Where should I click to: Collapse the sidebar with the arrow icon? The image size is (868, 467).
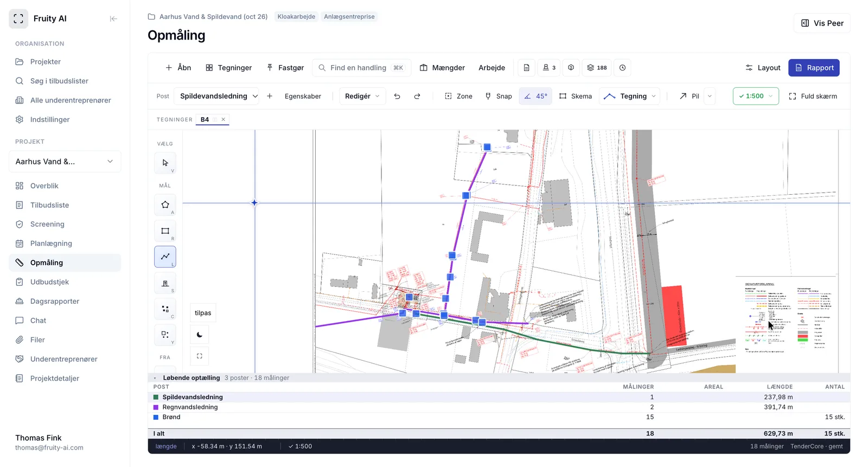click(x=113, y=18)
